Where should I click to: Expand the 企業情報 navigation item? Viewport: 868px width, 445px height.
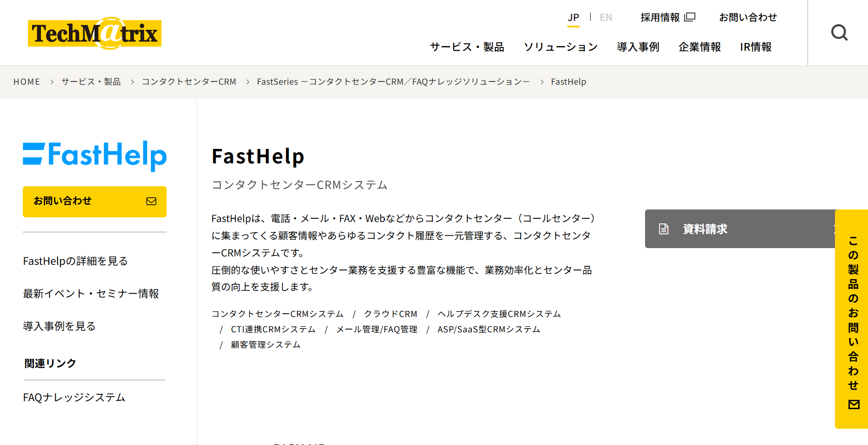[x=699, y=47]
